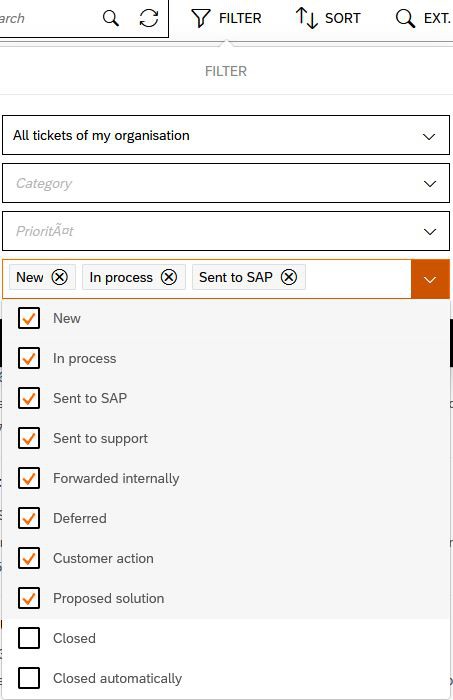Image resolution: width=453 pixels, height=700 pixels.
Task: Select the Forwarded internally list item
Action: pyautogui.click(x=226, y=478)
